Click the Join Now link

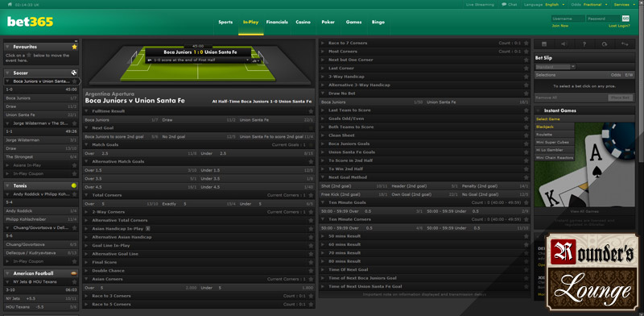click(560, 26)
